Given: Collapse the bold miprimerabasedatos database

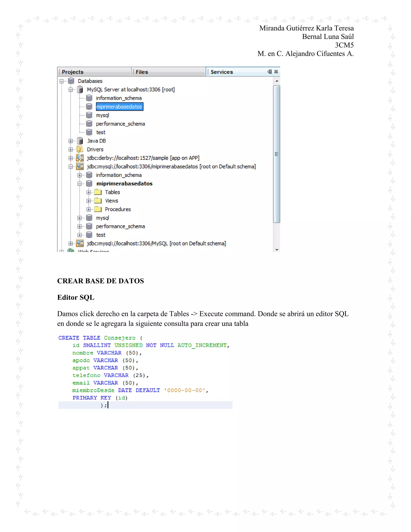Looking at the screenshot, I should coord(80,184).
